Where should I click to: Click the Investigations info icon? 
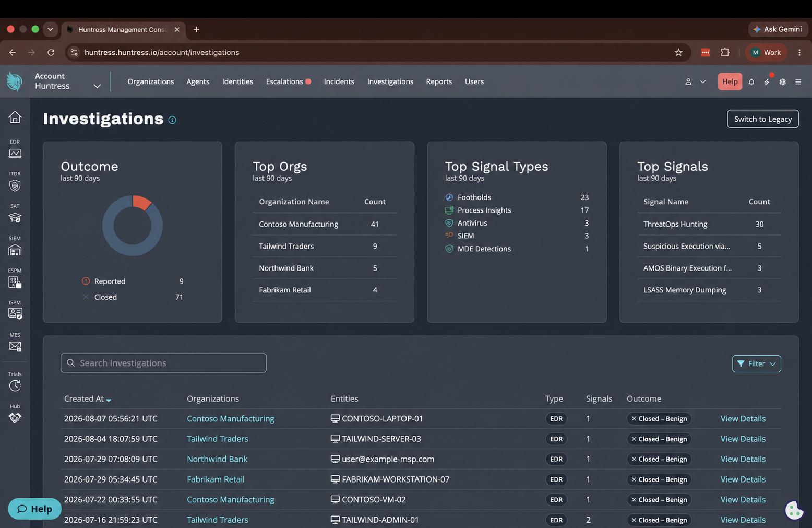(172, 120)
